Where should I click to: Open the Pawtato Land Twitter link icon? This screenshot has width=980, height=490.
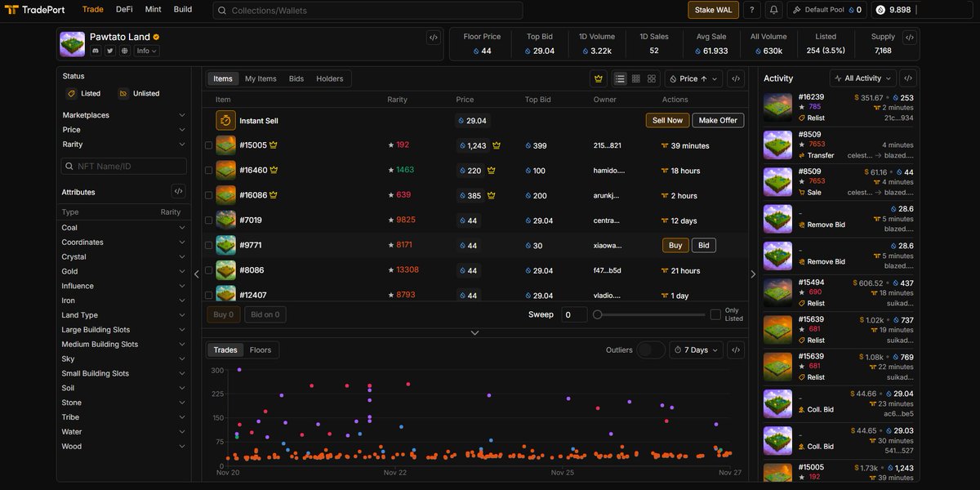tap(110, 51)
